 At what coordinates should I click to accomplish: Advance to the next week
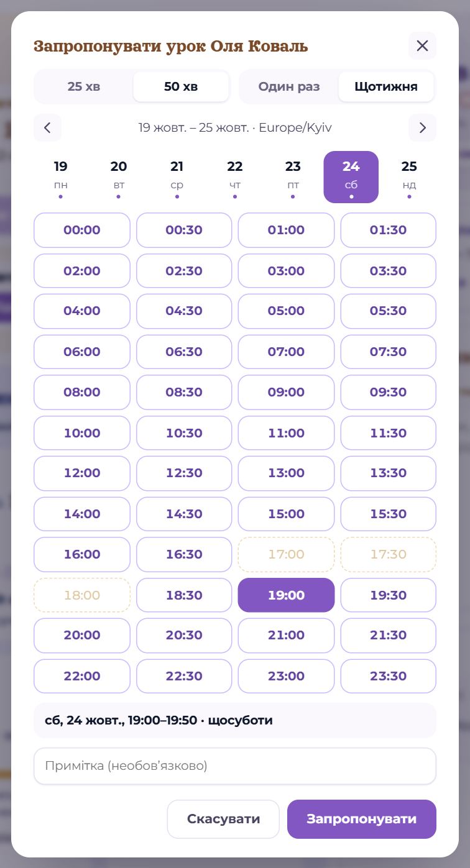click(423, 128)
